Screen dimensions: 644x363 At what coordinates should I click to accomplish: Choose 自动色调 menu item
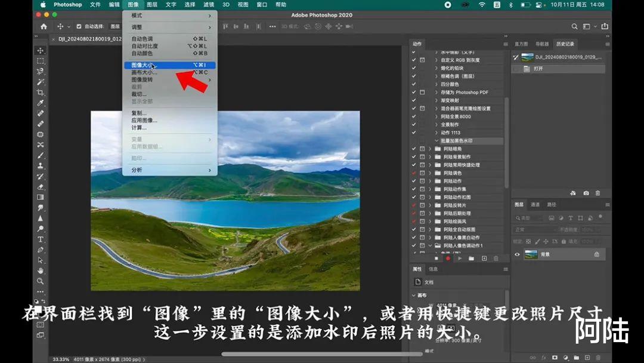coord(170,39)
